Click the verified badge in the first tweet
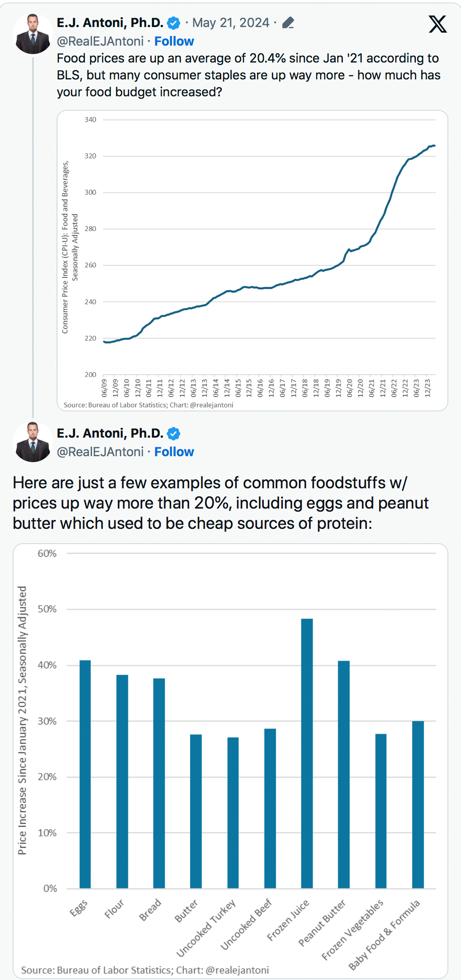 [174, 23]
